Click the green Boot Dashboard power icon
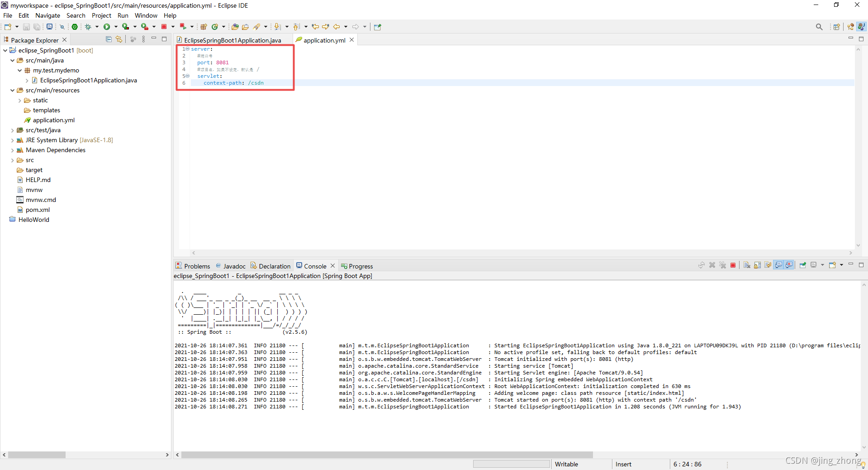This screenshot has height=470, width=868. [x=75, y=27]
